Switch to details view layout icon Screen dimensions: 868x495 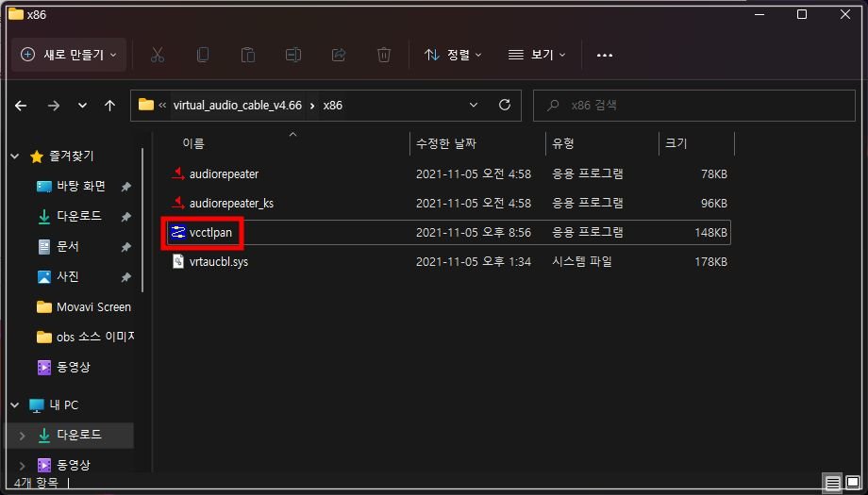coord(832,483)
